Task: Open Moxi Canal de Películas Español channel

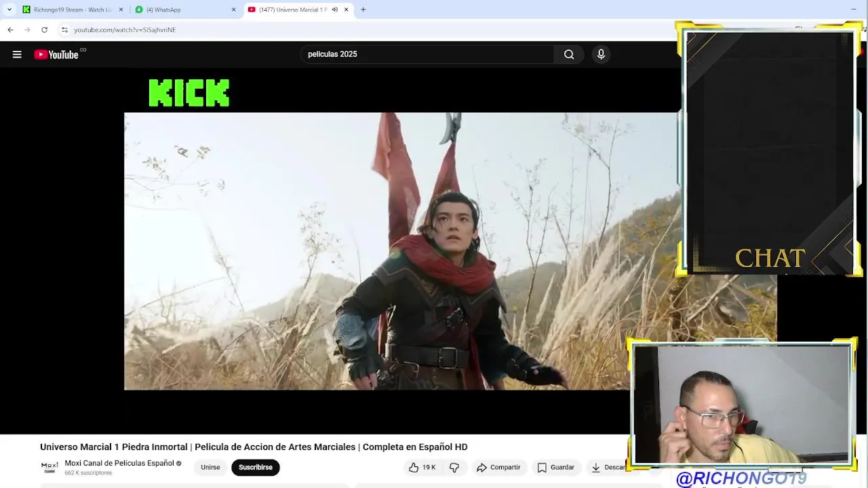Action: (x=119, y=463)
